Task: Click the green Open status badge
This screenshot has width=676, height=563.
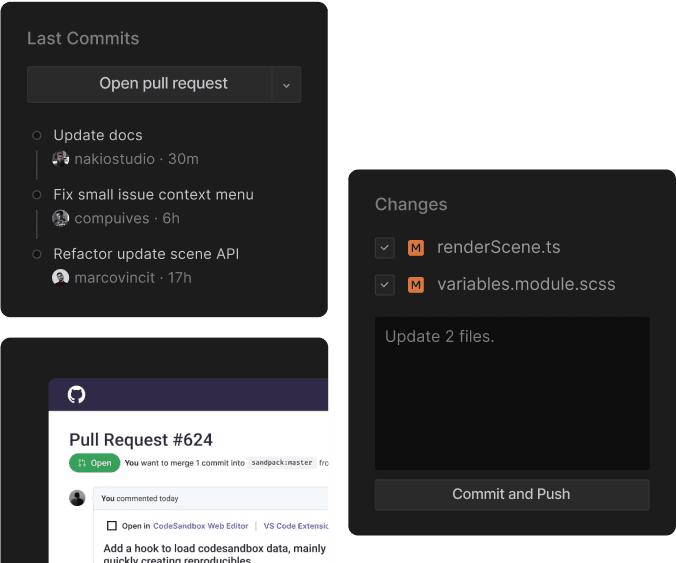Action: (x=94, y=463)
